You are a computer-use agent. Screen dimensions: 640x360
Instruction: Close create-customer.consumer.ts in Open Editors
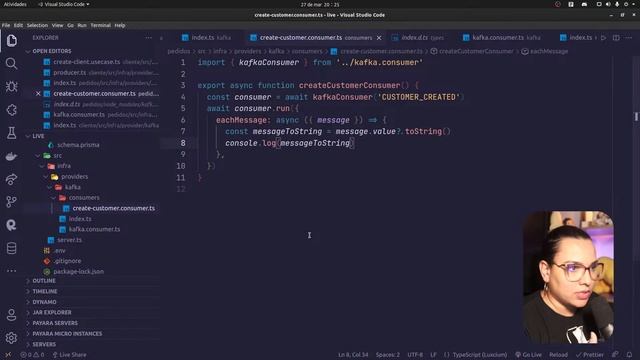38,93
